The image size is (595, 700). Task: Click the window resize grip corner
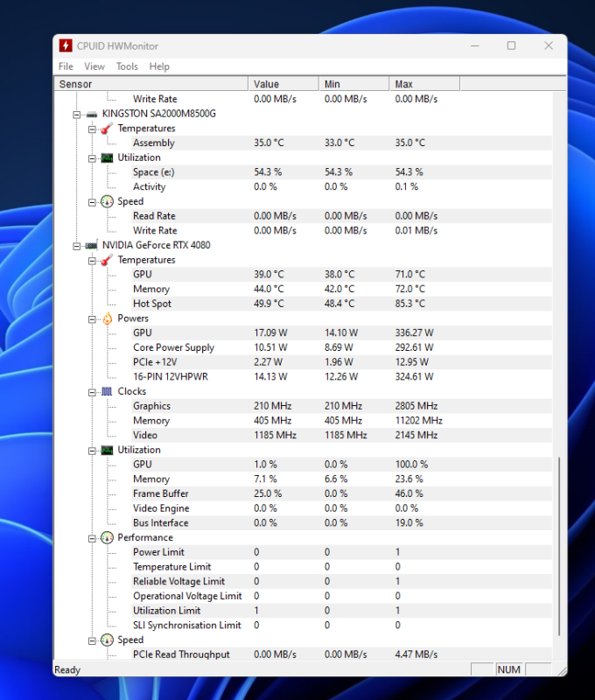(x=562, y=670)
